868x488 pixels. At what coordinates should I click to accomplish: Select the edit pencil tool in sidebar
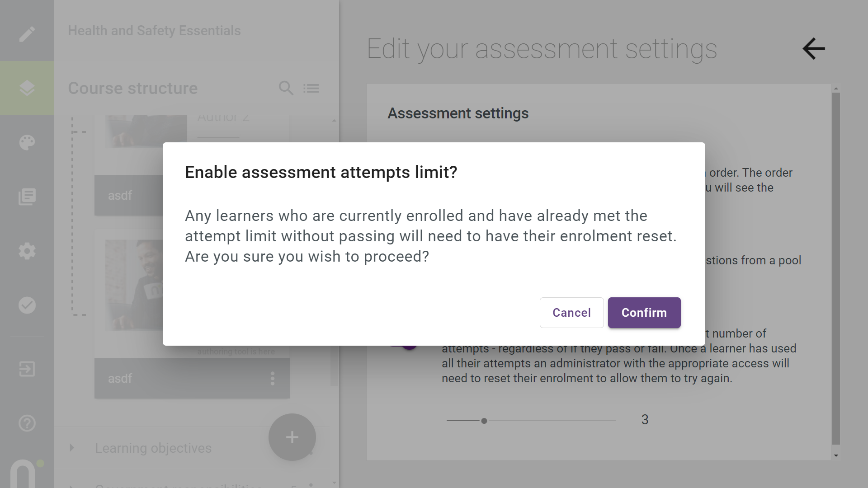(27, 33)
